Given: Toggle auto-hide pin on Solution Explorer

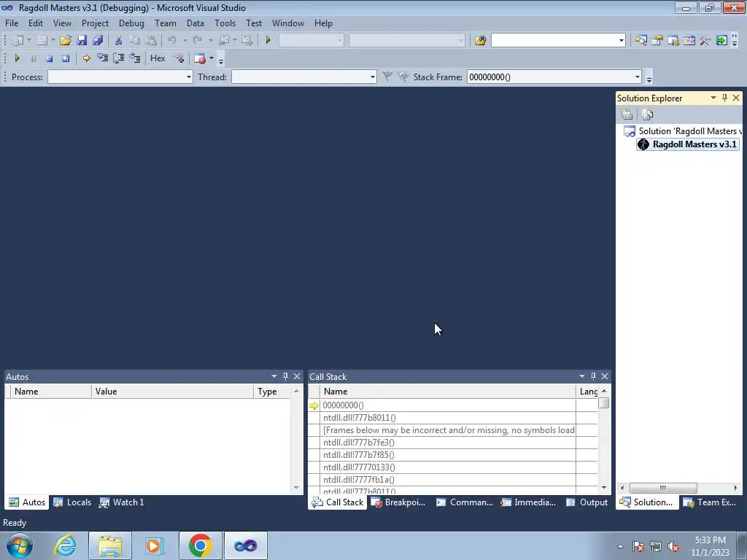Looking at the screenshot, I should 724,98.
